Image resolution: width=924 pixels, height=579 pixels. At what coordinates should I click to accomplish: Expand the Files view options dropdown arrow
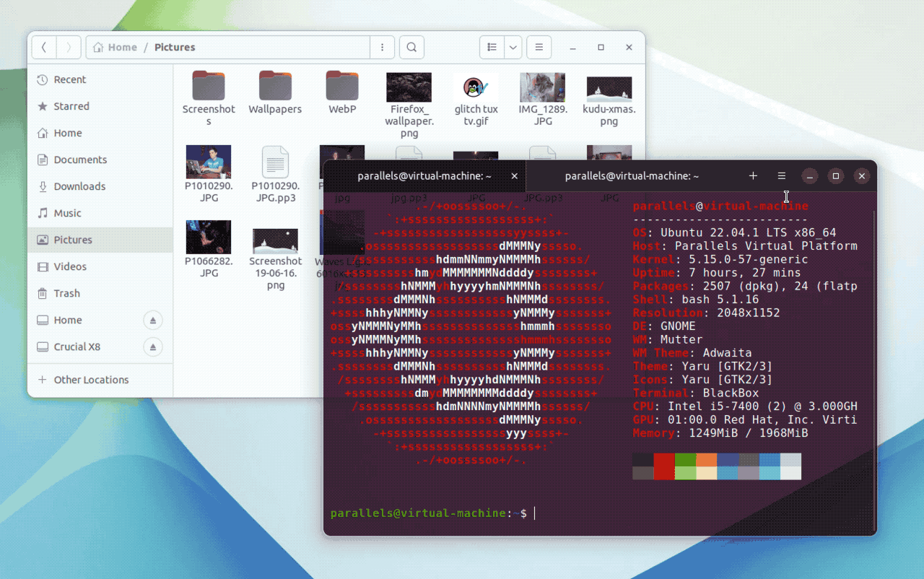(513, 48)
